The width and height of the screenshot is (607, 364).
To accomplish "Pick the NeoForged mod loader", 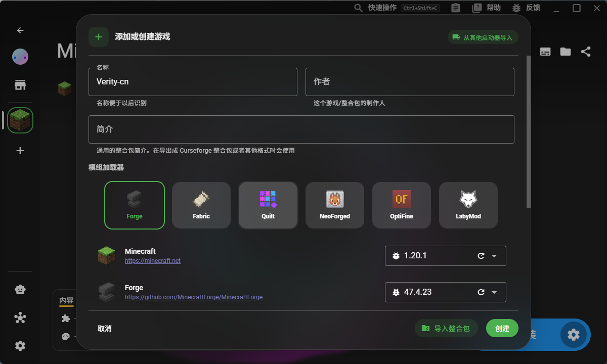I will coord(335,205).
